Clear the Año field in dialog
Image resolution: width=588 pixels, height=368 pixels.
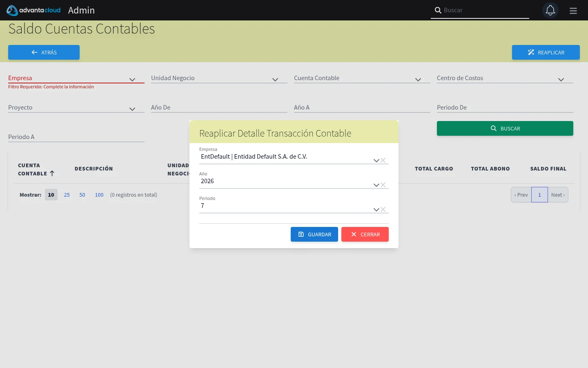(383, 185)
